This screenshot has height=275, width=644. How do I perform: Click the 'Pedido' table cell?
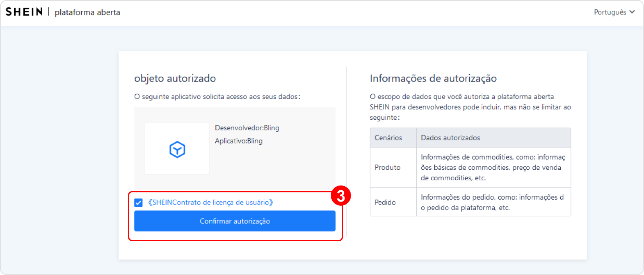pos(393,202)
